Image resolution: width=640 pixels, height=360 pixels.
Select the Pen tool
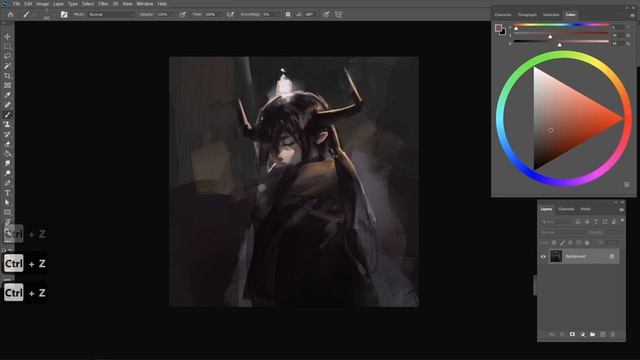point(7,183)
